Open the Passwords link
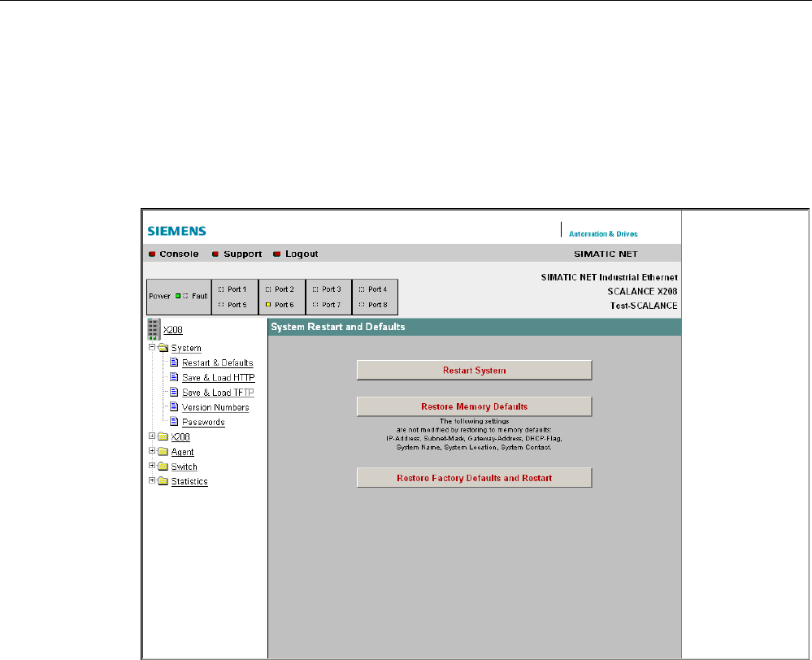Screen dimensions: 812x660 coord(203,422)
